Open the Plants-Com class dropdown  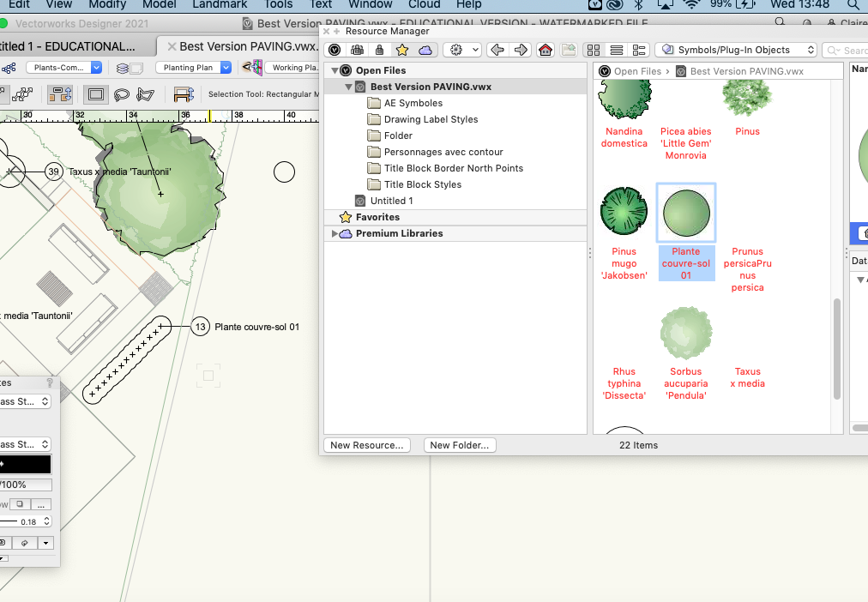click(95, 67)
